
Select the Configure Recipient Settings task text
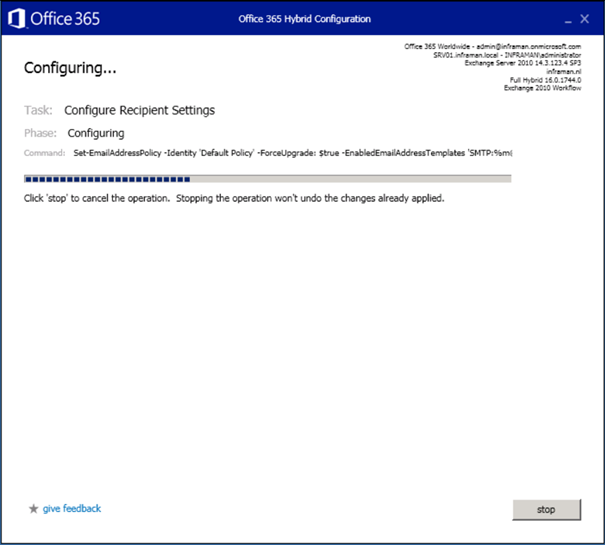coord(139,110)
